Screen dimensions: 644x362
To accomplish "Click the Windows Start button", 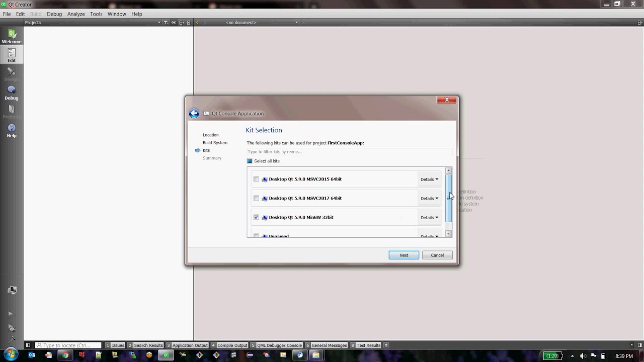I will tap(11, 355).
